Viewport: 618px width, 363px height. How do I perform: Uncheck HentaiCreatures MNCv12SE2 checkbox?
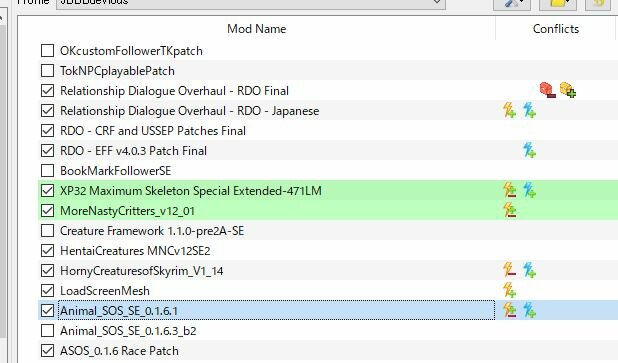click(x=47, y=251)
